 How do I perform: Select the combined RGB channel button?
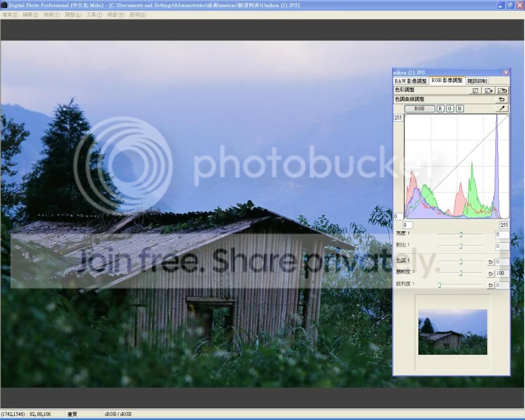pyautogui.click(x=419, y=108)
